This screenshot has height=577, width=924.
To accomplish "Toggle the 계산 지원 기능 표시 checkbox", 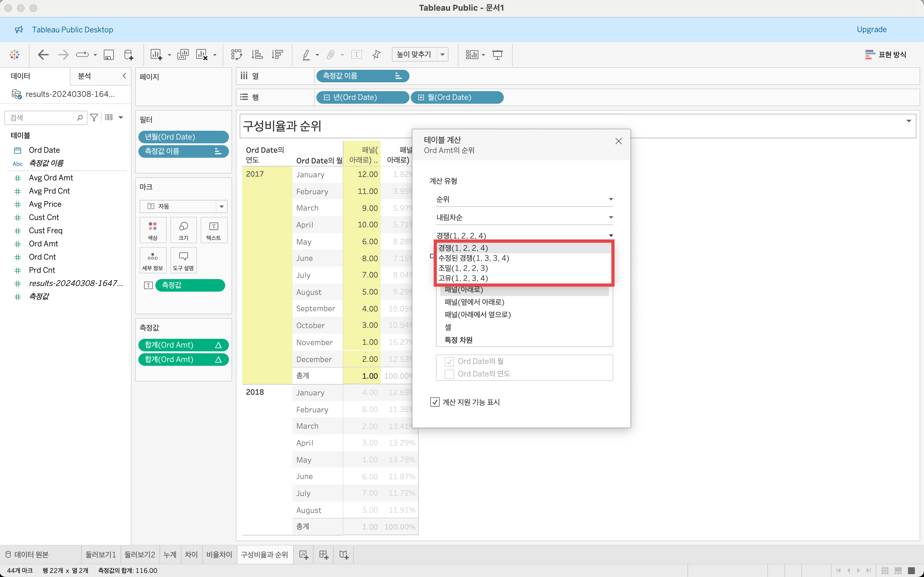I will [435, 402].
